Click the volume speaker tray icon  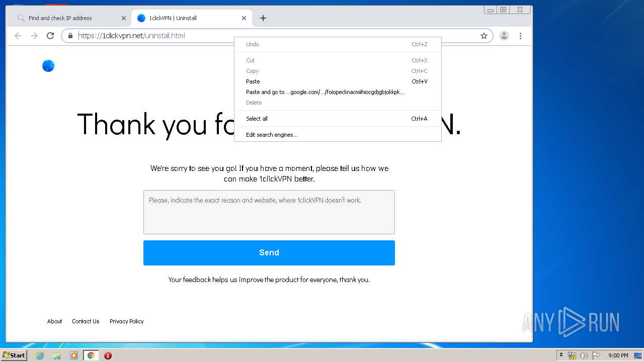coord(584,355)
